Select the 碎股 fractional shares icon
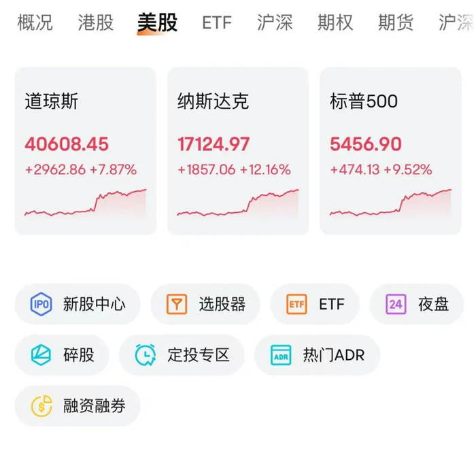476x451 pixels. [x=41, y=355]
